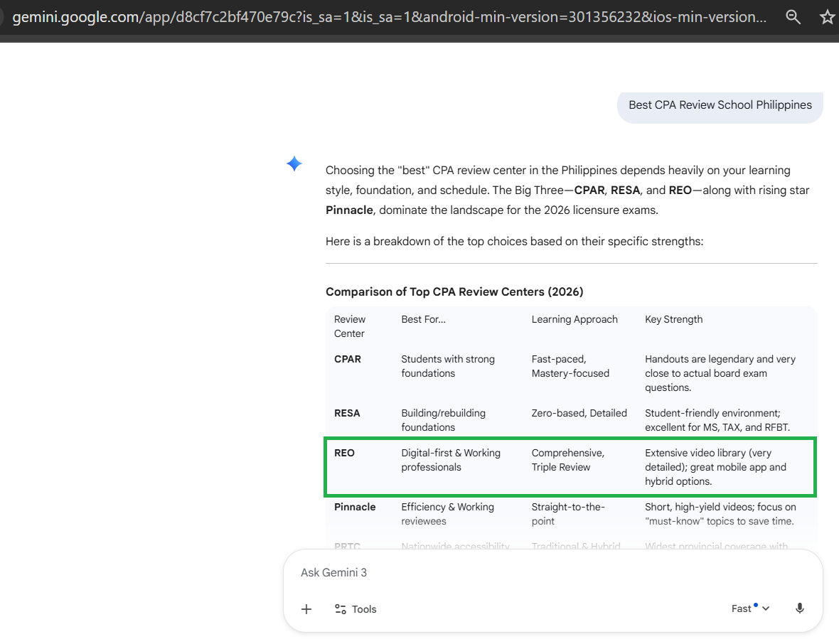The height and width of the screenshot is (644, 839).
Task: Click the Gemini sparkle icon beside response
Action: pos(294,164)
